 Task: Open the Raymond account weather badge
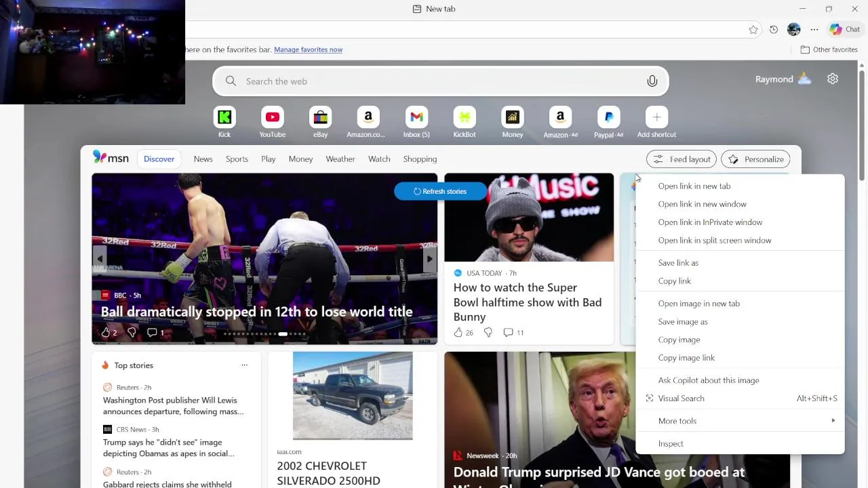pyautogui.click(x=783, y=79)
